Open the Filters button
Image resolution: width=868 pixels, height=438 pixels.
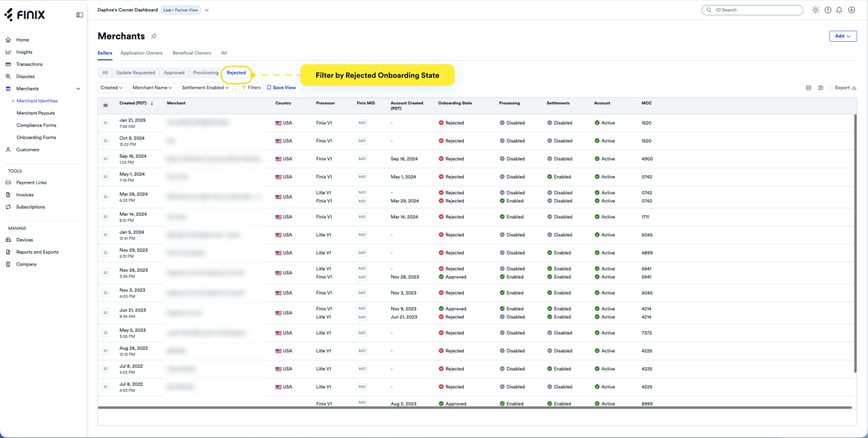251,88
